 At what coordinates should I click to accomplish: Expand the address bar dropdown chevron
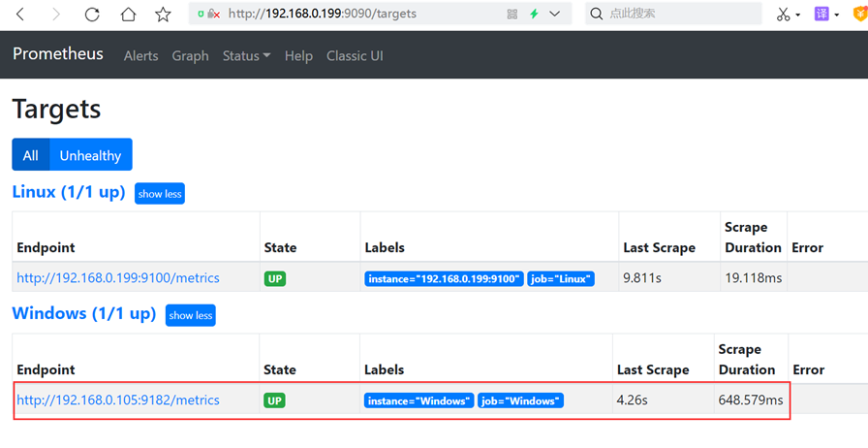(x=555, y=14)
